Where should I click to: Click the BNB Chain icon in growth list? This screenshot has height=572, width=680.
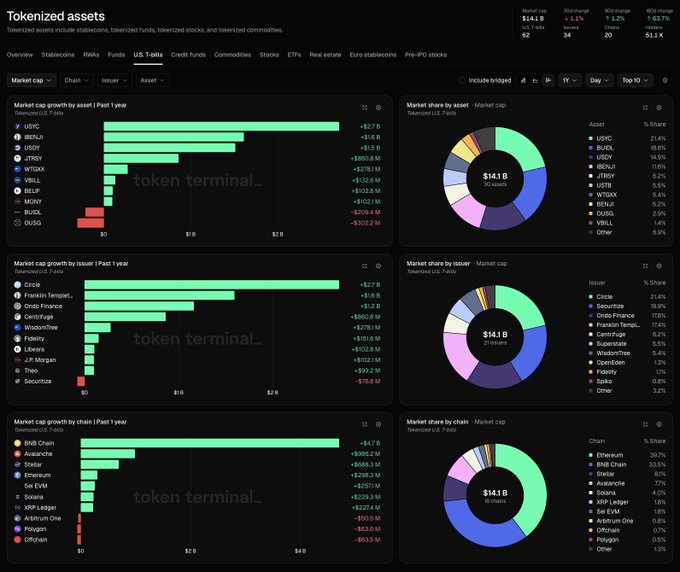pos(17,443)
